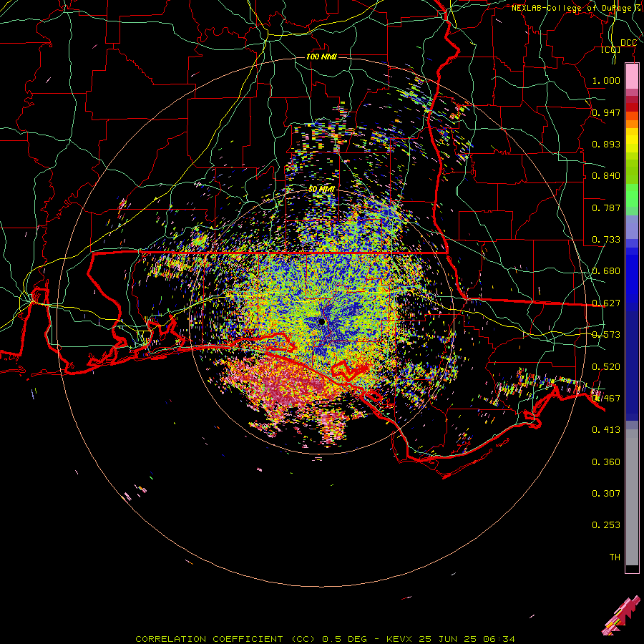This screenshot has height=644, width=644.
Task: Select the 0.307 legend value
Action: tap(606, 494)
